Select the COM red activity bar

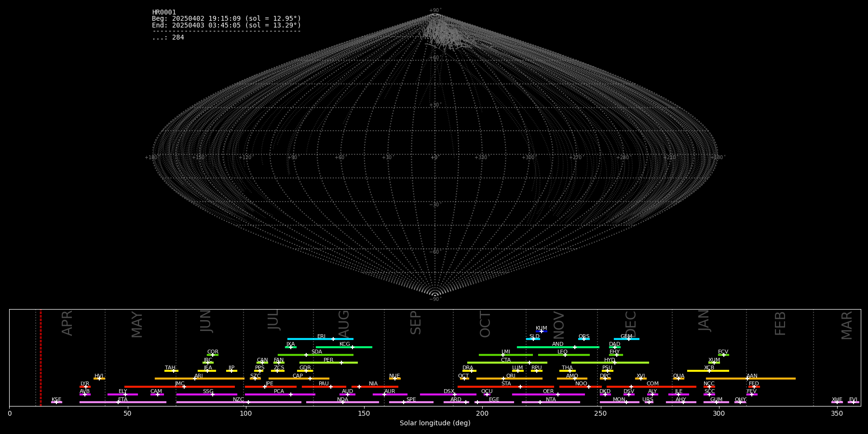651,387
